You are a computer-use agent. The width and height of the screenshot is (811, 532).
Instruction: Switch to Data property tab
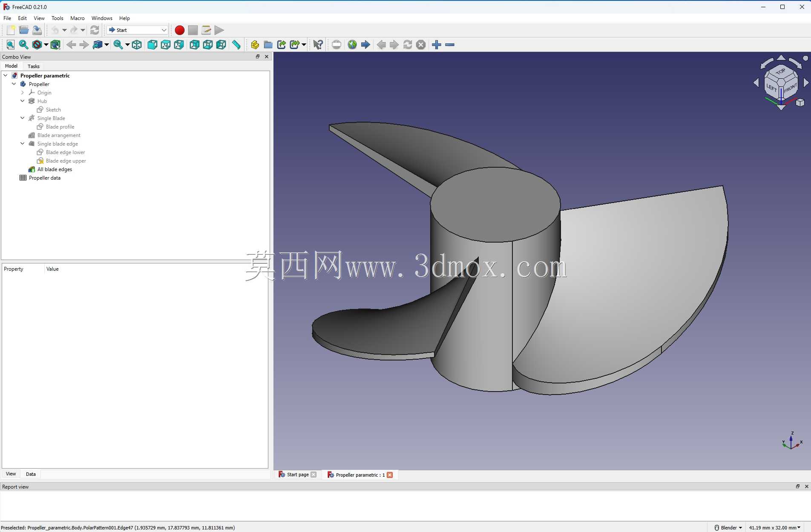pyautogui.click(x=31, y=474)
